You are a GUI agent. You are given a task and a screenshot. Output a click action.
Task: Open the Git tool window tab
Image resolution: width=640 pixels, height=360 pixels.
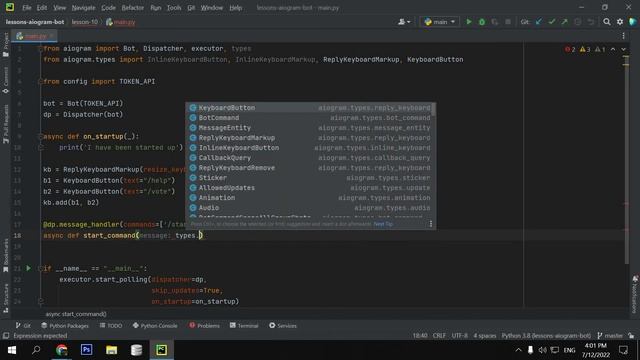pos(23,326)
